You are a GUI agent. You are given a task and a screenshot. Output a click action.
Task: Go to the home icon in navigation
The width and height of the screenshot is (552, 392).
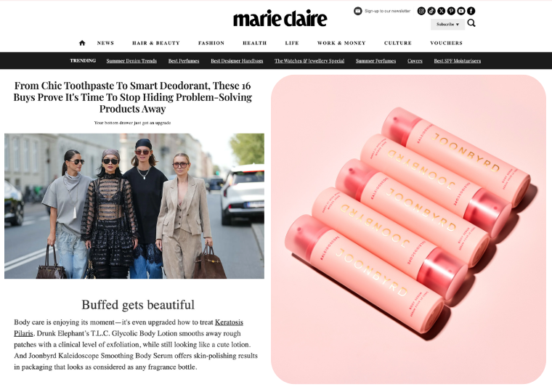pyautogui.click(x=82, y=43)
